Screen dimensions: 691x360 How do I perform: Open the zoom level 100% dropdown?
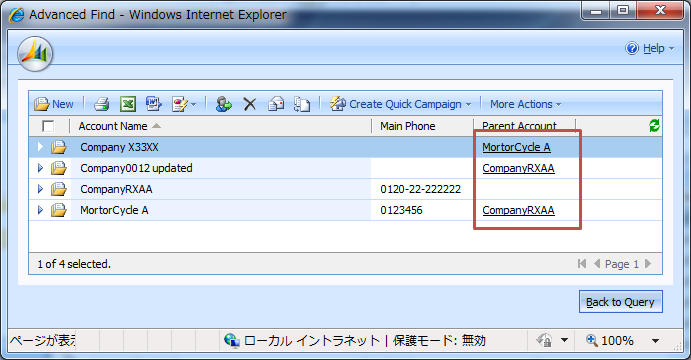point(655,341)
